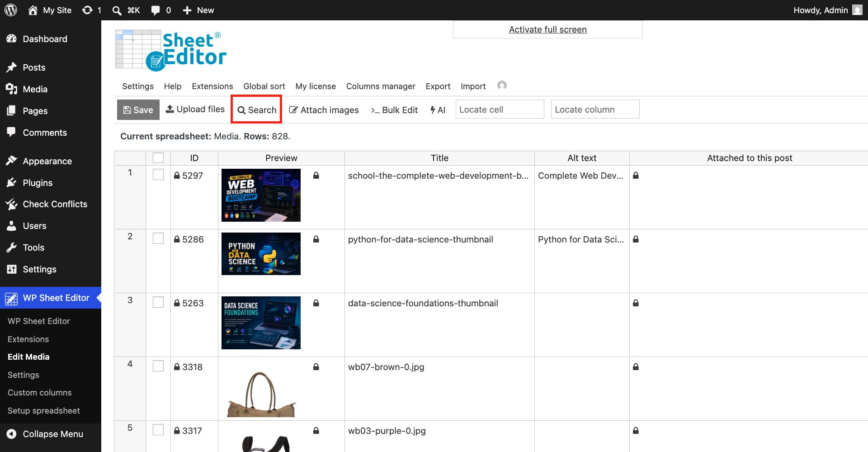The height and width of the screenshot is (452, 868).
Task: Click the Save button
Action: pyautogui.click(x=138, y=110)
